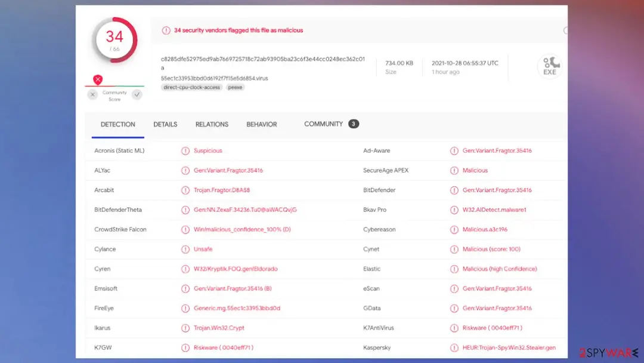Click W32/Kryptik.FOQ.gen!Eldorado detection

coord(236,269)
